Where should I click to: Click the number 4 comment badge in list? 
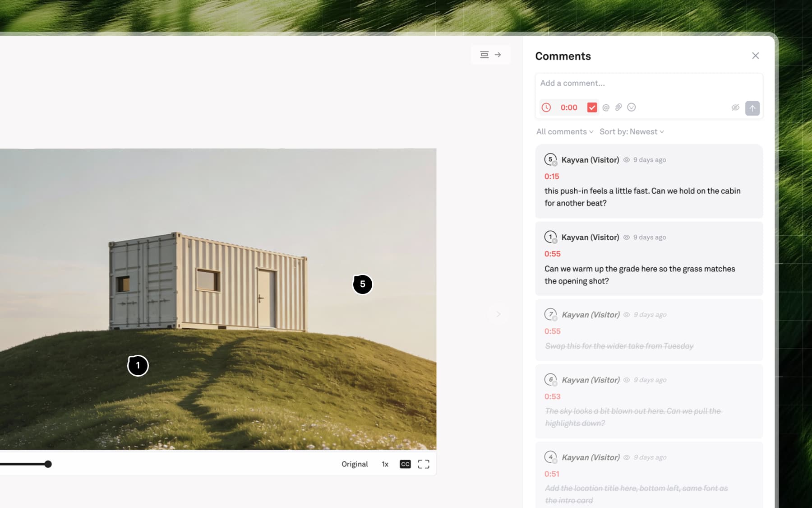tap(550, 457)
